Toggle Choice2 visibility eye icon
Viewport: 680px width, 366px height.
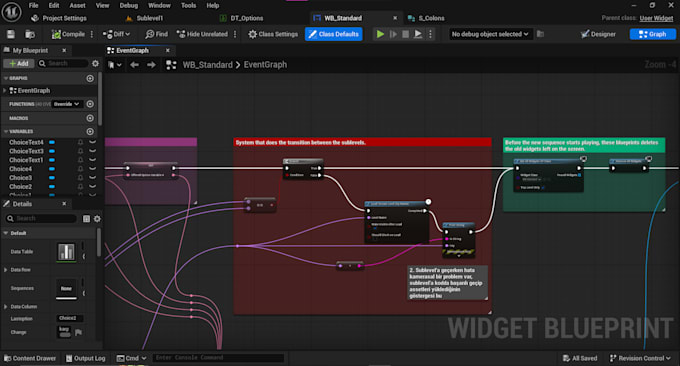click(92, 187)
